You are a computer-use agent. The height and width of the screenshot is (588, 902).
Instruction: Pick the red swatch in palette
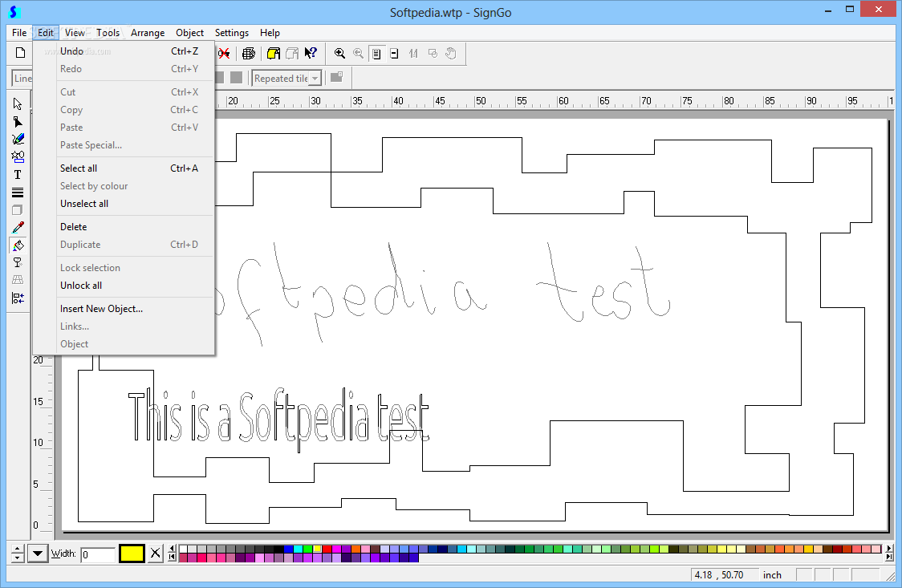click(x=326, y=549)
